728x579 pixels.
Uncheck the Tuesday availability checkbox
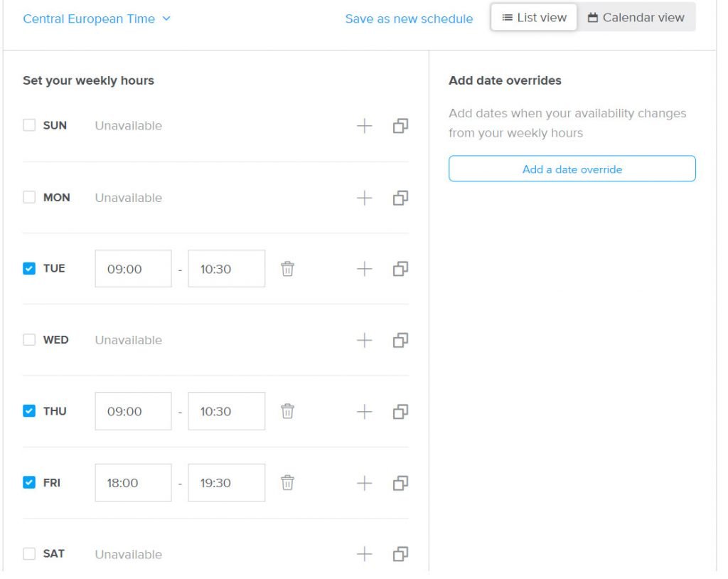(x=29, y=269)
